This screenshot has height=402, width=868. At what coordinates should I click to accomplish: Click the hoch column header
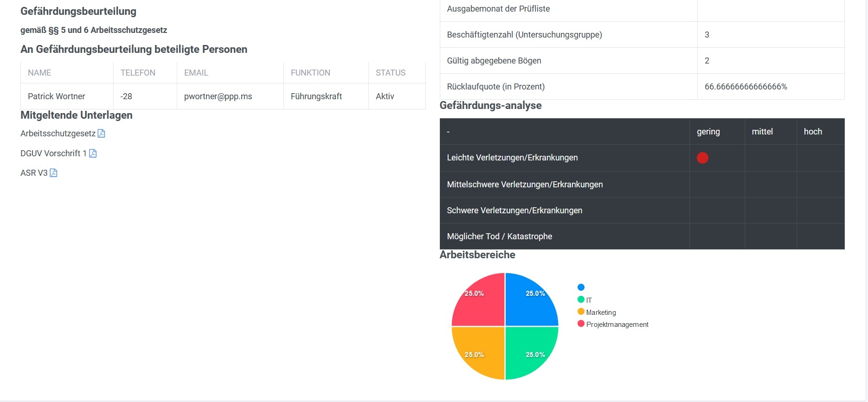click(x=813, y=132)
